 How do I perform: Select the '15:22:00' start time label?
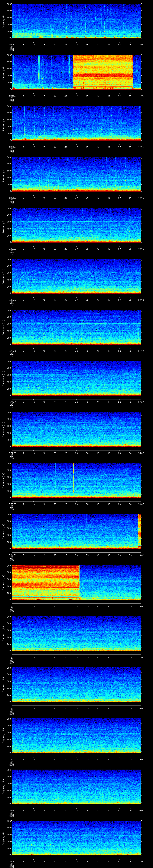coord(12,453)
